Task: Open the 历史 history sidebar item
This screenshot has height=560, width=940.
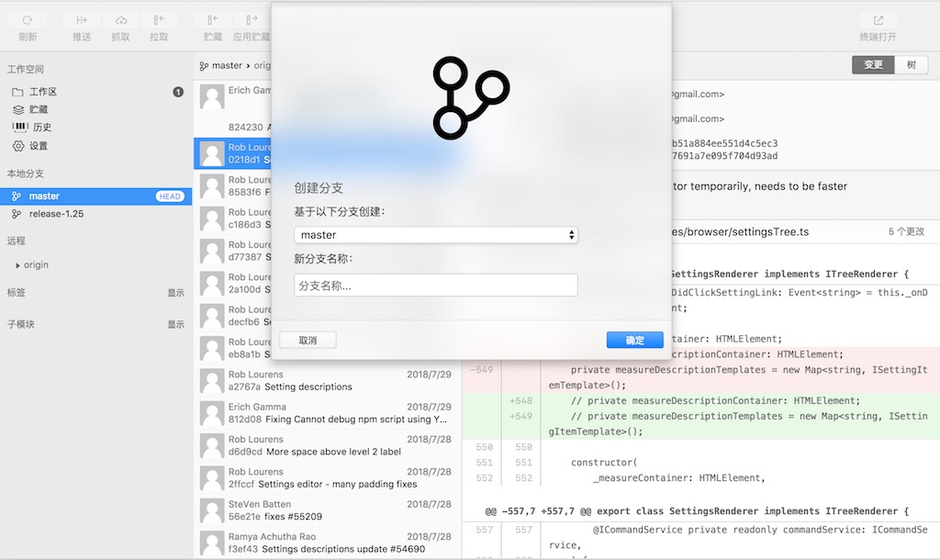Action: coord(95,127)
